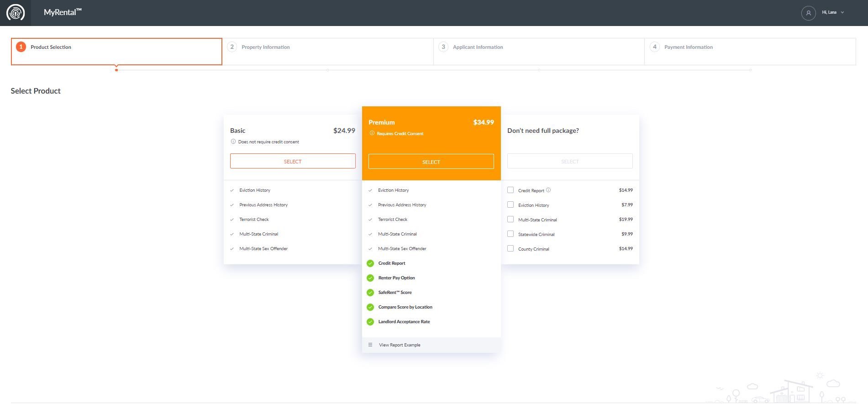Click the Premium $34.99 price

pyautogui.click(x=484, y=122)
